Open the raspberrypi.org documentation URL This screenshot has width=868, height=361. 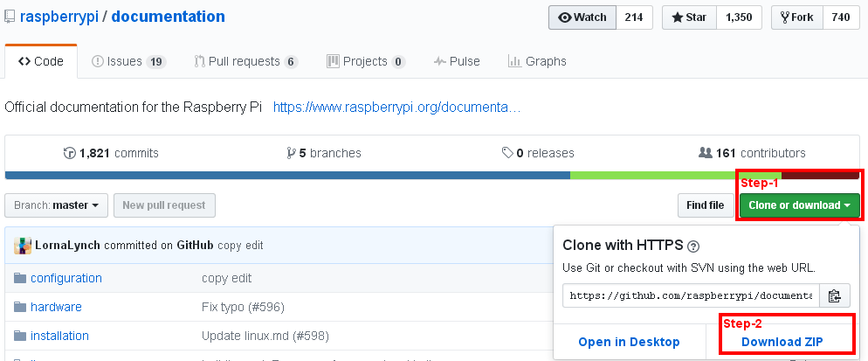coord(397,107)
